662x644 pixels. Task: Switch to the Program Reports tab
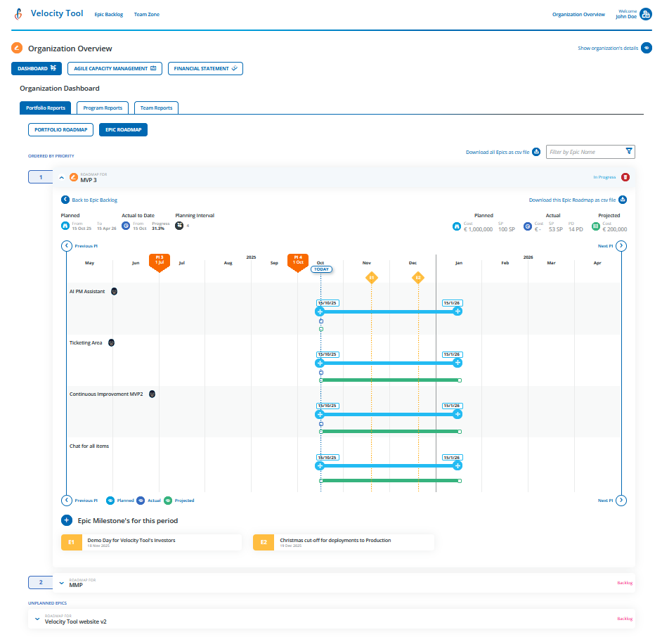(103, 108)
